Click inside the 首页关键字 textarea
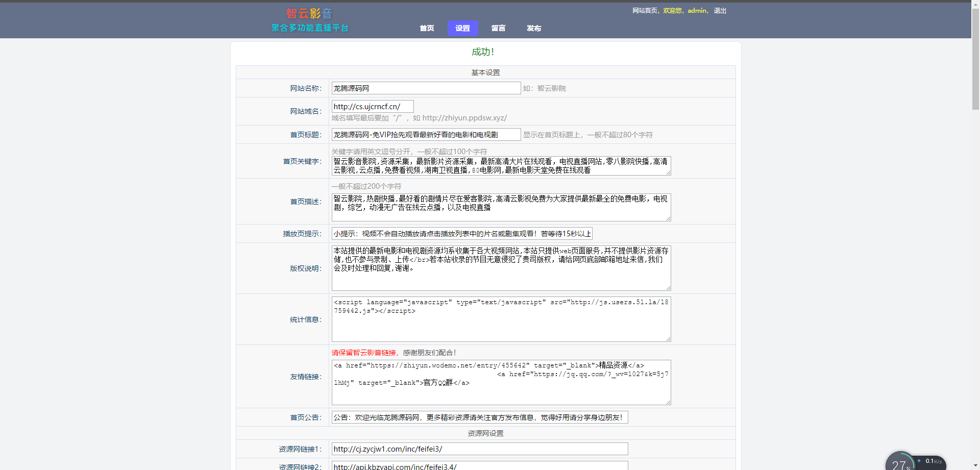Image resolution: width=980 pixels, height=470 pixels. (x=501, y=166)
